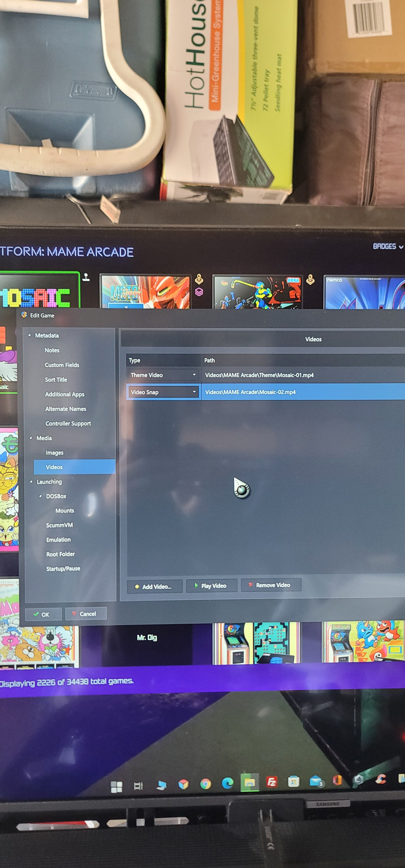
Task: Open the Mounts section
Action: click(x=65, y=510)
